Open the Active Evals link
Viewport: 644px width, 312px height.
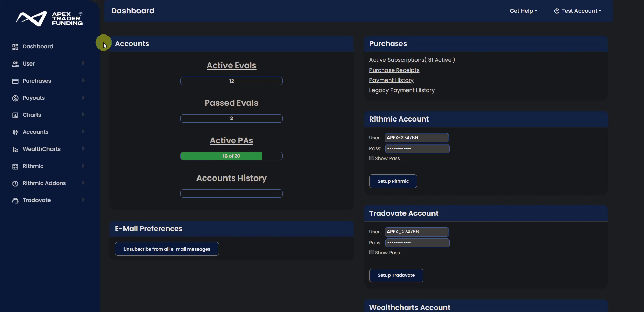231,66
